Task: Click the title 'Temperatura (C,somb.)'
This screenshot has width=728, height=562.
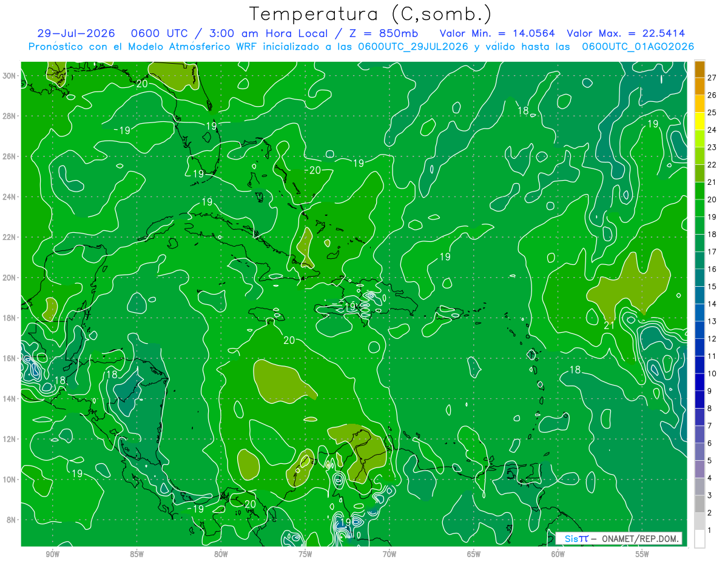Action: pyautogui.click(x=371, y=13)
